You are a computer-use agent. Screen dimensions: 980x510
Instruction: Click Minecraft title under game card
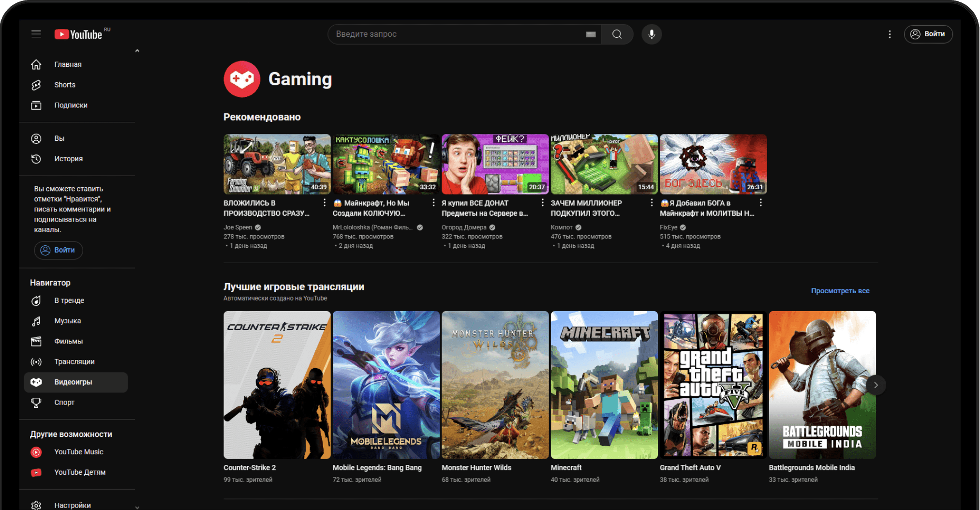[x=566, y=467]
